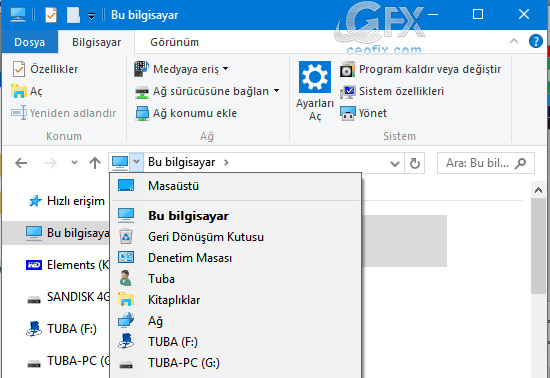This screenshot has width=550, height=378.
Task: Click the Kitaplıklar folder icon in dropdown
Action: pyautogui.click(x=126, y=299)
